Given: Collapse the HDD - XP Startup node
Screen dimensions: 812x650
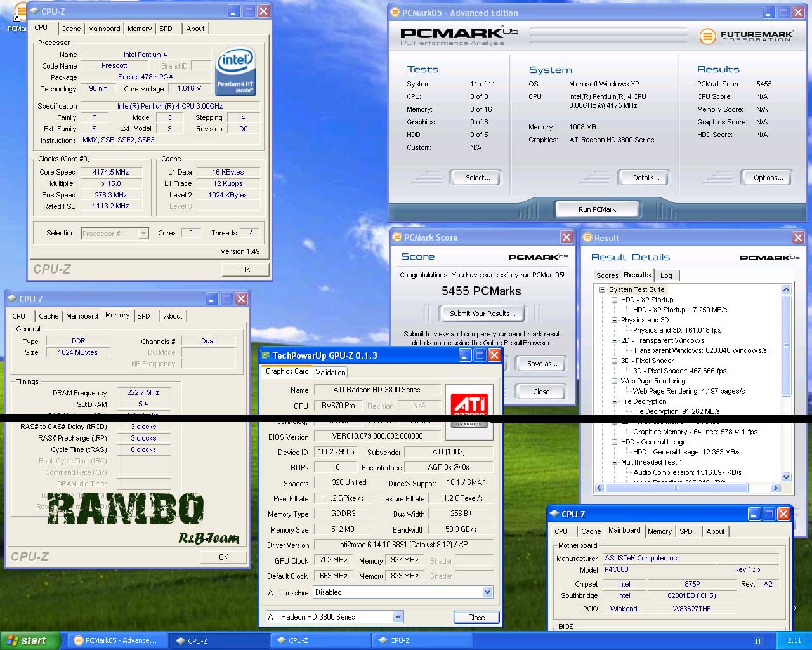Looking at the screenshot, I should coord(614,300).
